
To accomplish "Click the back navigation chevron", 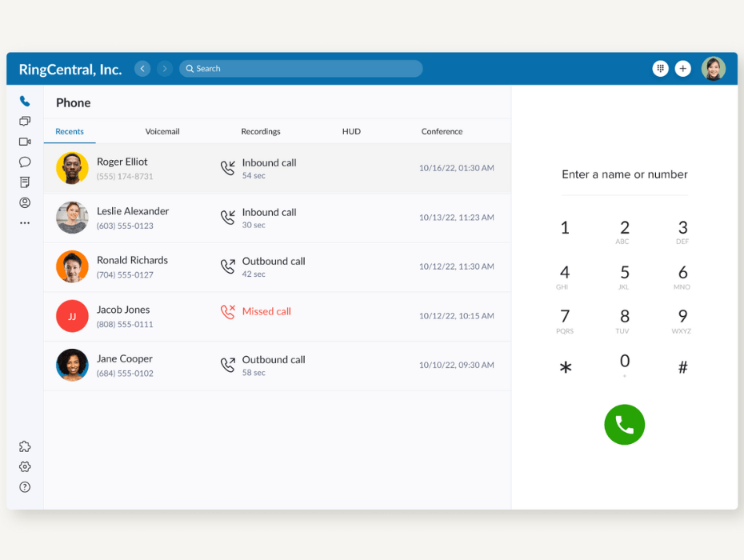I will click(x=142, y=68).
